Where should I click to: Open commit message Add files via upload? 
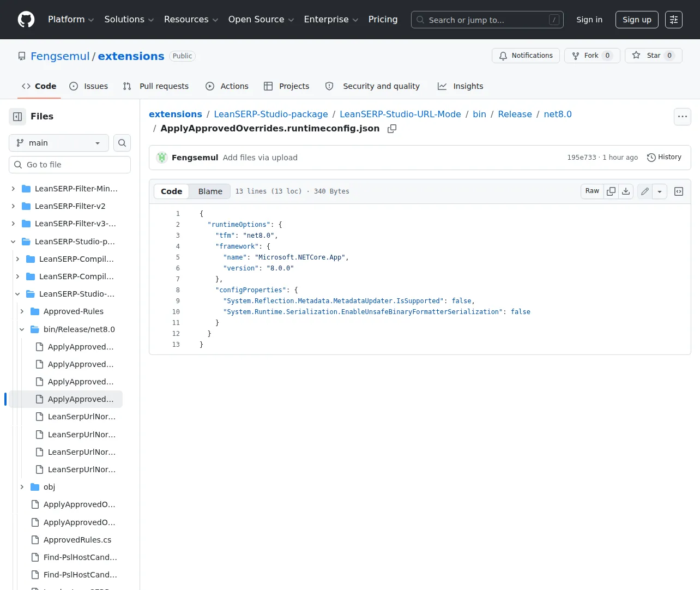pyautogui.click(x=260, y=158)
